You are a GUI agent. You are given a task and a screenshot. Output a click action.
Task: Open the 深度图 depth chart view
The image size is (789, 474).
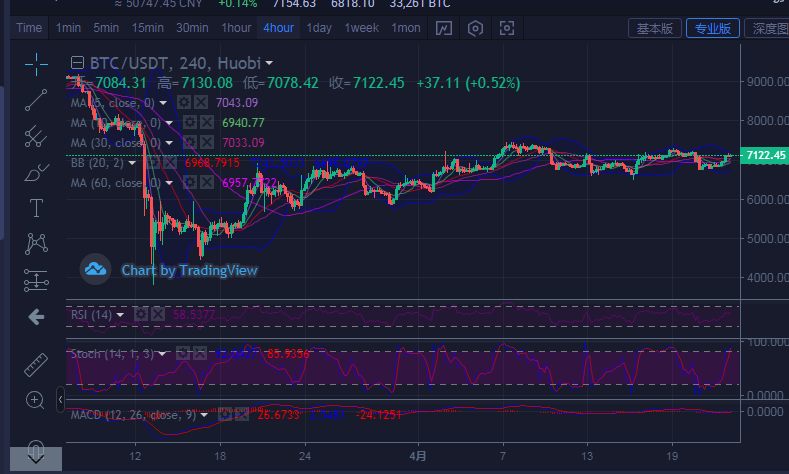click(x=768, y=28)
